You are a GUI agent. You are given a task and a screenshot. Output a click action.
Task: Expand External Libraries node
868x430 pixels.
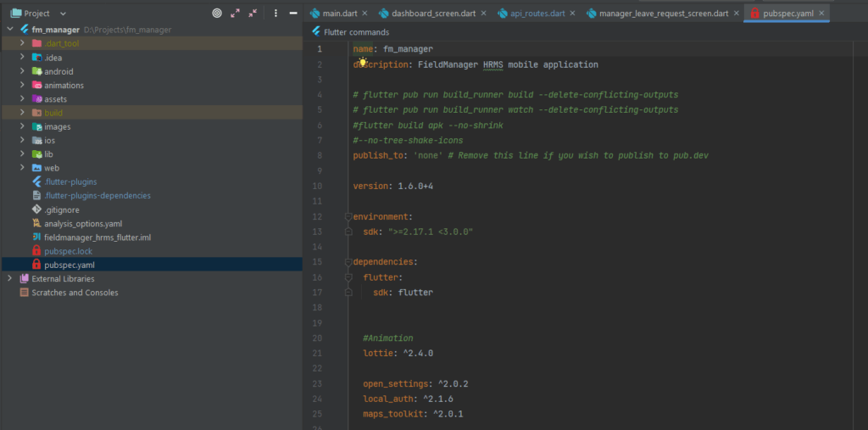pos(10,278)
